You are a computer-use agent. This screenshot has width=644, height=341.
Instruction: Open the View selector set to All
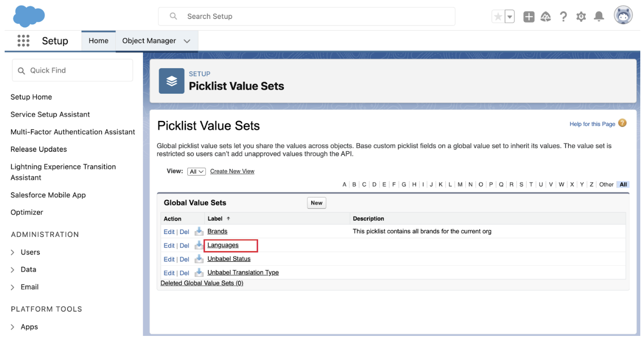coord(196,171)
